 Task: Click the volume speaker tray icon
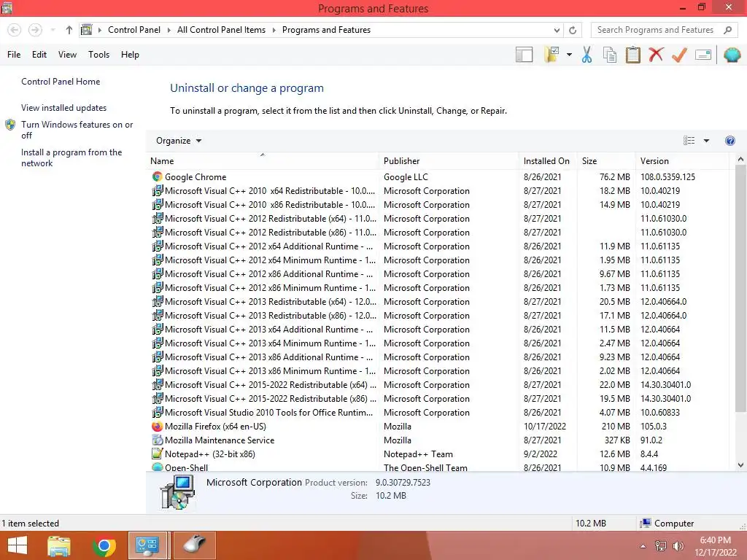pos(678,546)
